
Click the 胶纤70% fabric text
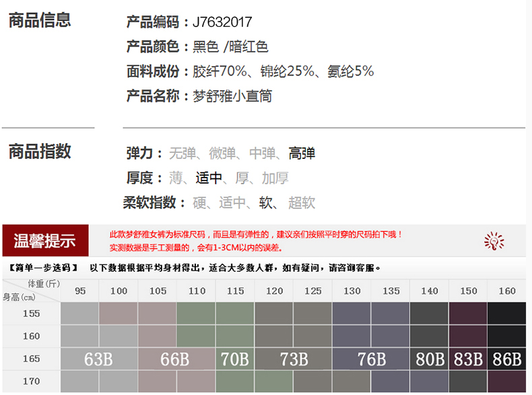tap(220, 71)
